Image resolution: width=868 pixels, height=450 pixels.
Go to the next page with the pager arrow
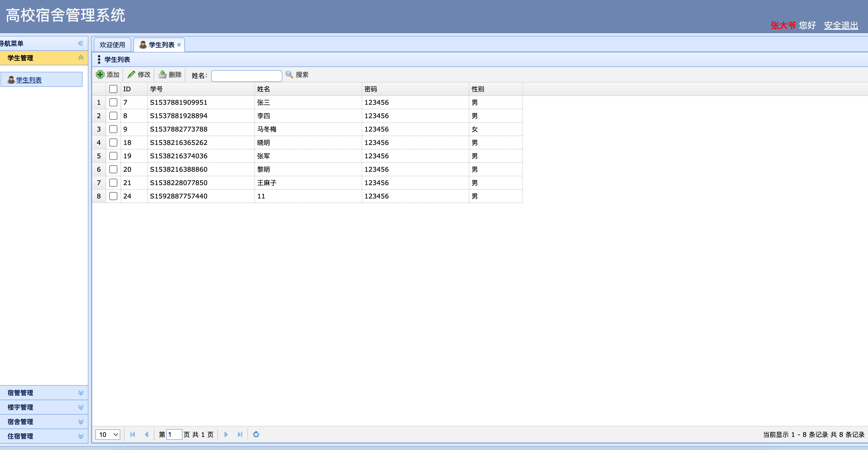click(x=226, y=434)
